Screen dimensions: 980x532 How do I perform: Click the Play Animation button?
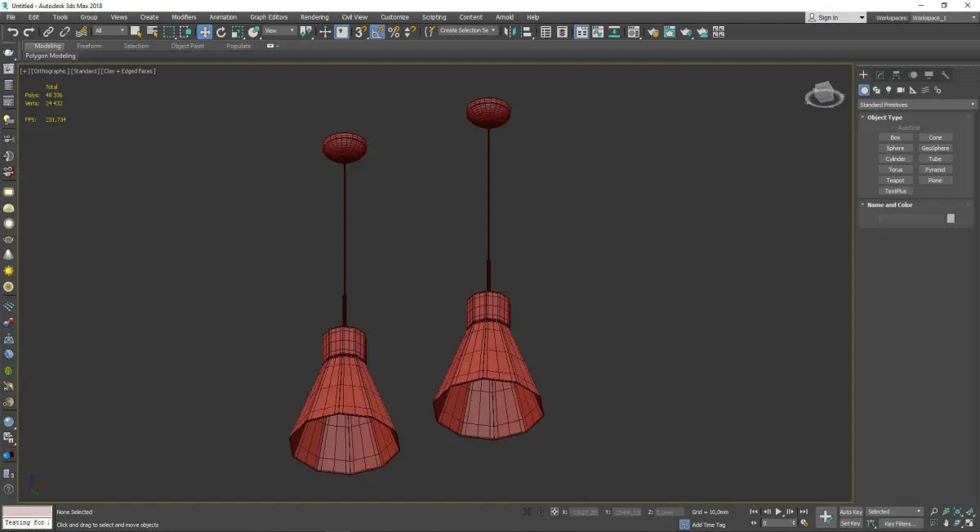point(778,512)
